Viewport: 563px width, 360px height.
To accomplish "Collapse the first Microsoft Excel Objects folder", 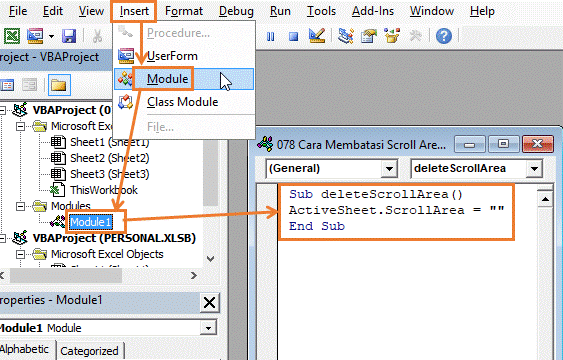I will (x=20, y=126).
